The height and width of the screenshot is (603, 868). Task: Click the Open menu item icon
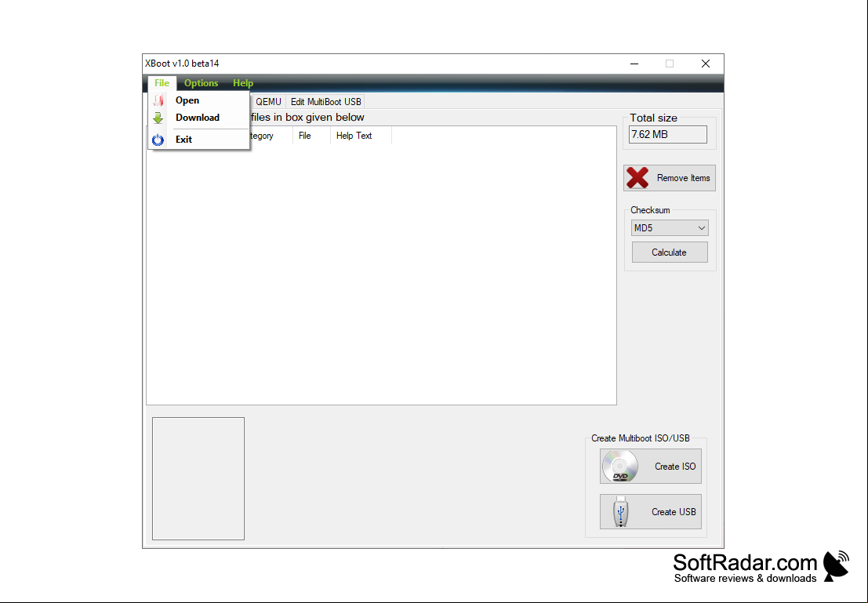click(x=158, y=100)
